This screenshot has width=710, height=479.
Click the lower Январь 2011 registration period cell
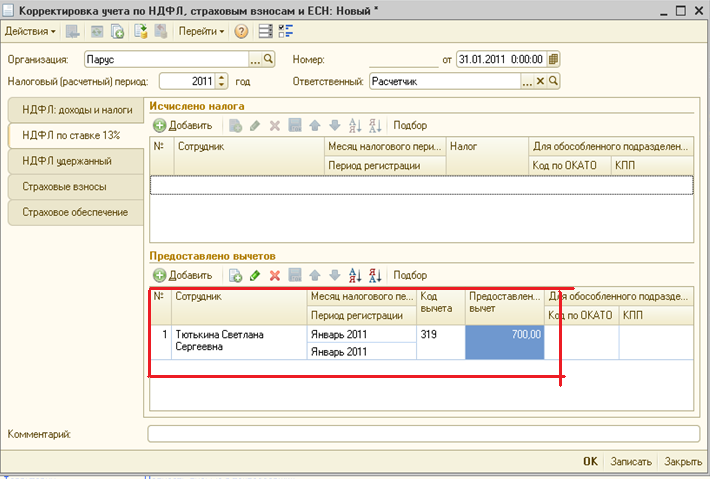(x=362, y=351)
